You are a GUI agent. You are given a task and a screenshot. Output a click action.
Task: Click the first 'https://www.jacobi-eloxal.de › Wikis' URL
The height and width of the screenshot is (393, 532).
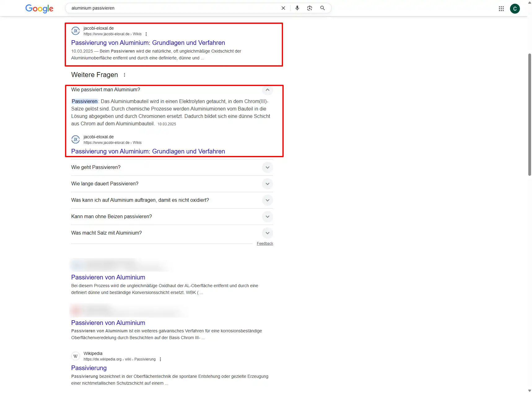coord(112,34)
